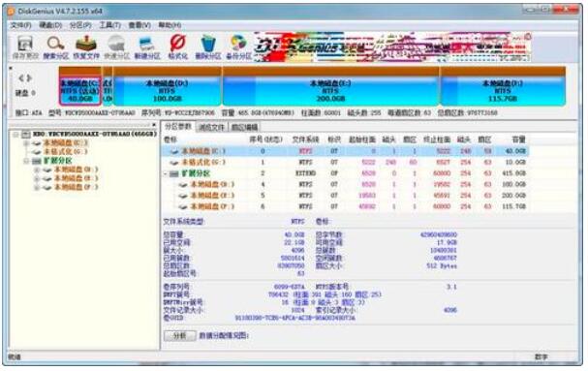Go to the previous disk with the left arrow
Viewport: 588px width, 371px height.
[21, 78]
